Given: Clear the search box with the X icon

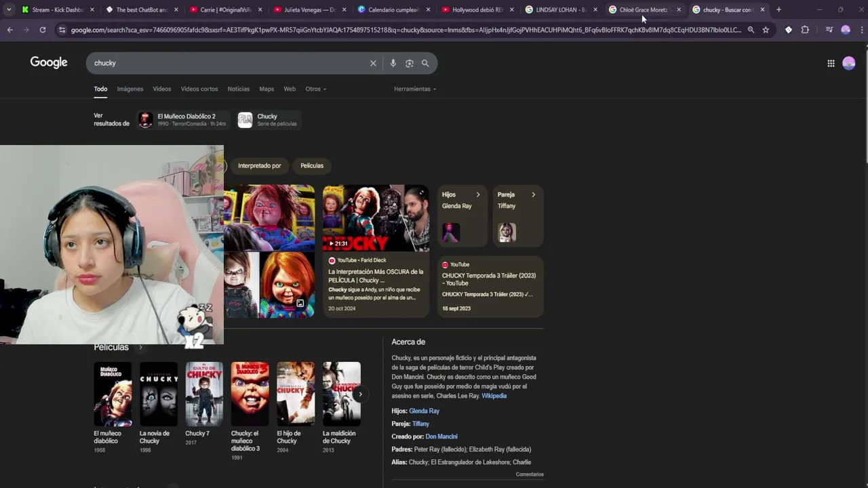Looking at the screenshot, I should (x=373, y=63).
